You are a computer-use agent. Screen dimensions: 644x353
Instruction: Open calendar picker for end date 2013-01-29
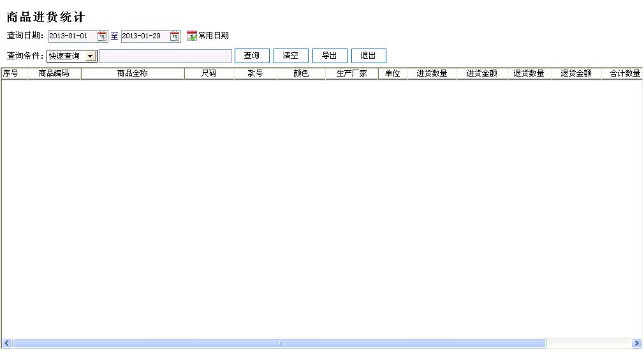(175, 36)
